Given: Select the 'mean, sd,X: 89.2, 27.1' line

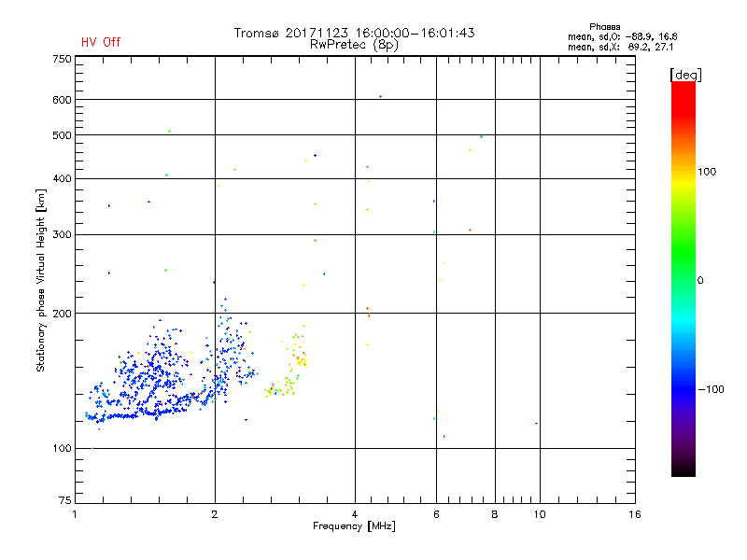Looking at the screenshot, I should click(x=621, y=48).
